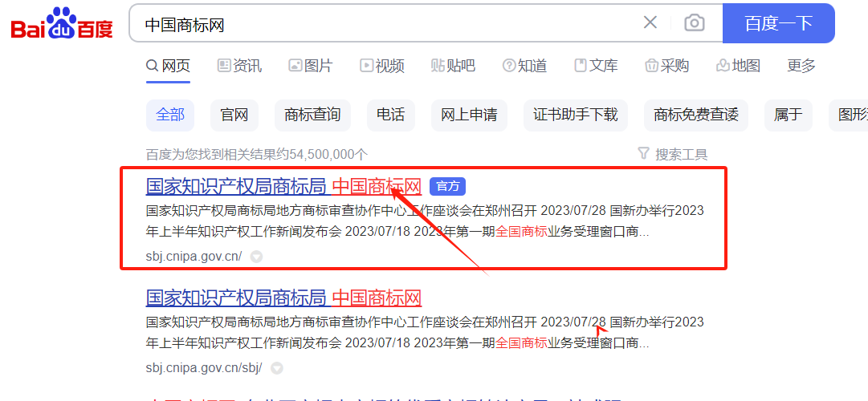Screen dimensions: 868x401
Task: Switch to the 资讯 tab
Action: [239, 66]
